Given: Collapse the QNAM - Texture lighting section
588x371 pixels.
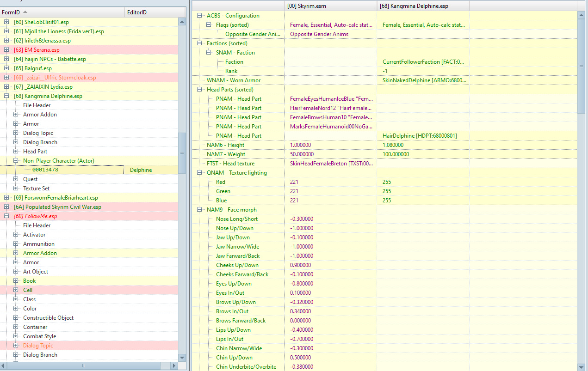Looking at the screenshot, I should click(x=200, y=173).
